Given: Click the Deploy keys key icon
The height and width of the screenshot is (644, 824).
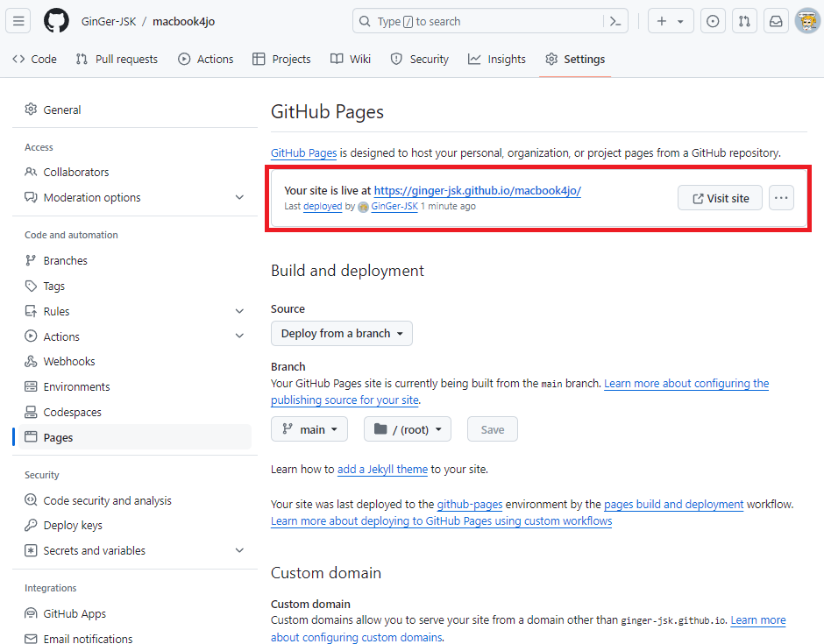Looking at the screenshot, I should pos(31,525).
